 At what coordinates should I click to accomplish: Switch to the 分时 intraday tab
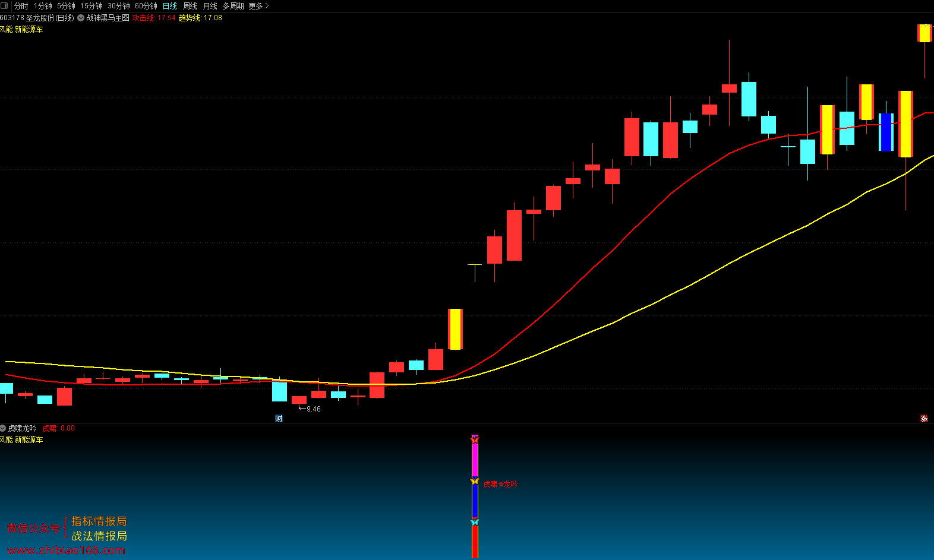point(21,6)
